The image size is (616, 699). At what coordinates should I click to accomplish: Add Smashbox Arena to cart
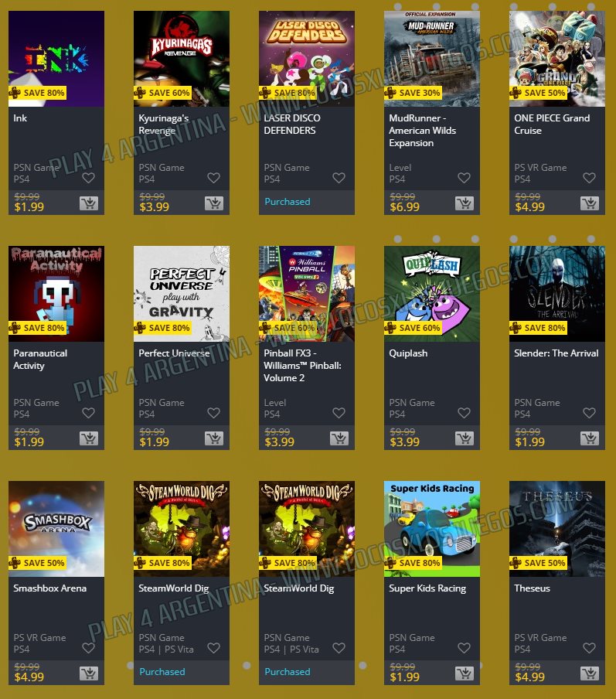(x=89, y=673)
